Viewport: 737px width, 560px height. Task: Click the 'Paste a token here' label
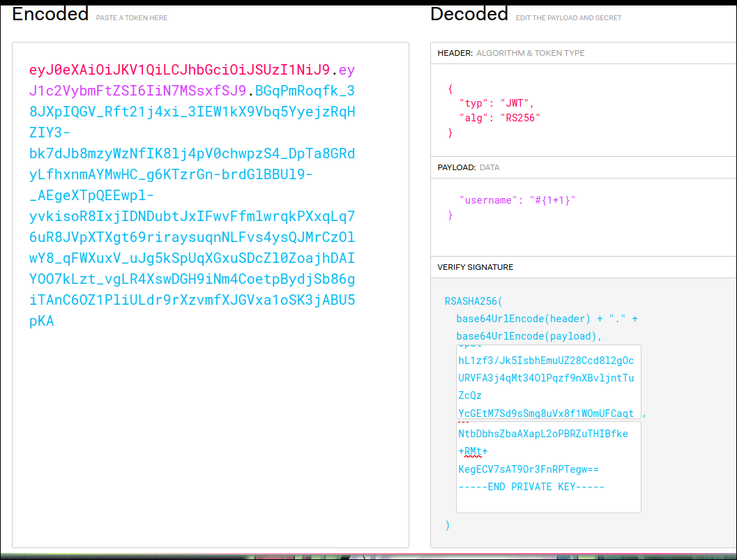coord(132,17)
